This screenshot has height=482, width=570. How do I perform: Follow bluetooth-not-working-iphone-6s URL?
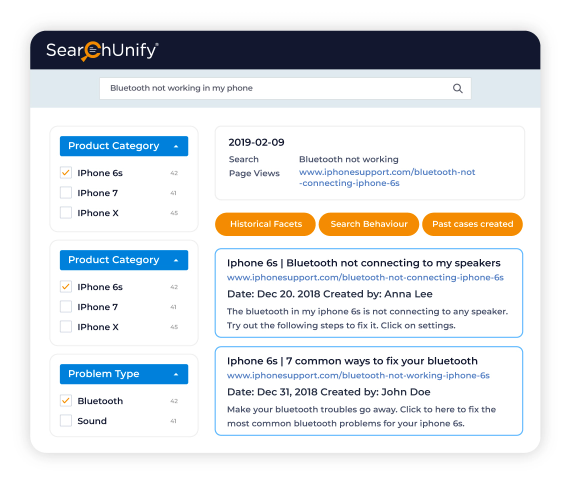click(358, 375)
